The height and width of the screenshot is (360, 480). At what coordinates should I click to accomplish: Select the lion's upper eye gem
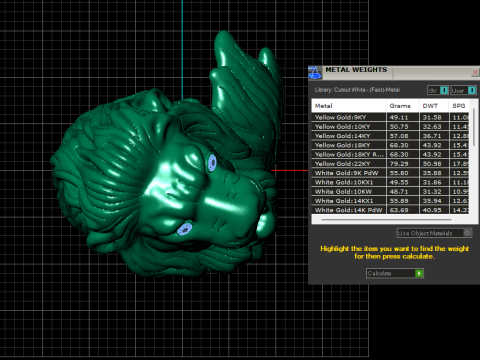(212, 163)
